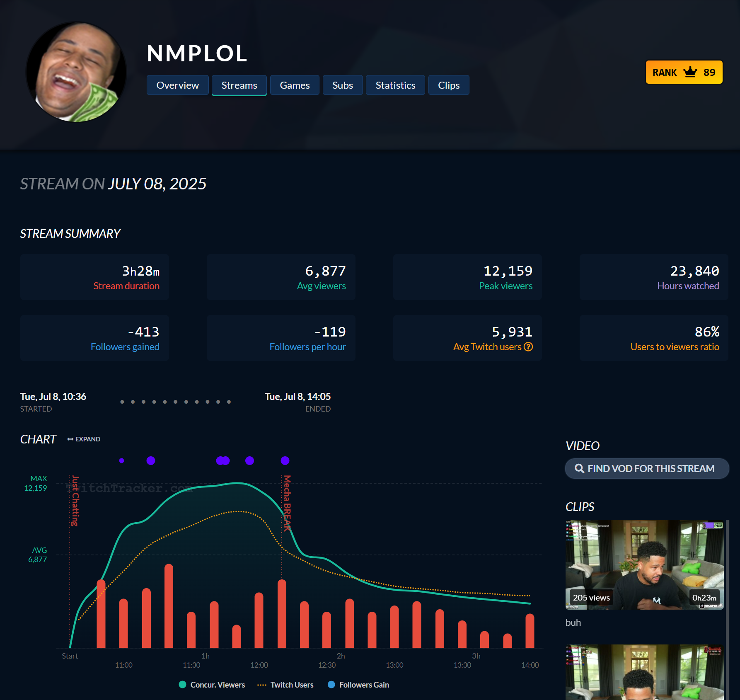Click the STREAM ON JULY 08, 2025 heading

(x=113, y=184)
